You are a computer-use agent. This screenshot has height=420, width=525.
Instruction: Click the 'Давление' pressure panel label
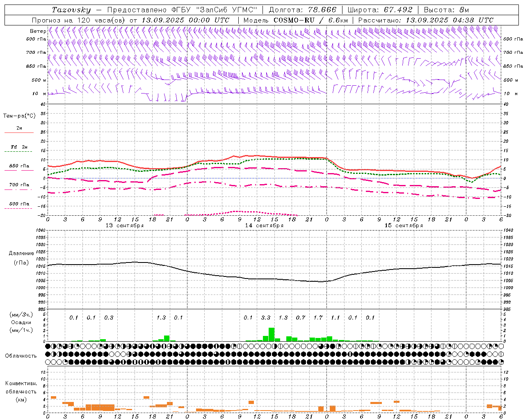21,253
